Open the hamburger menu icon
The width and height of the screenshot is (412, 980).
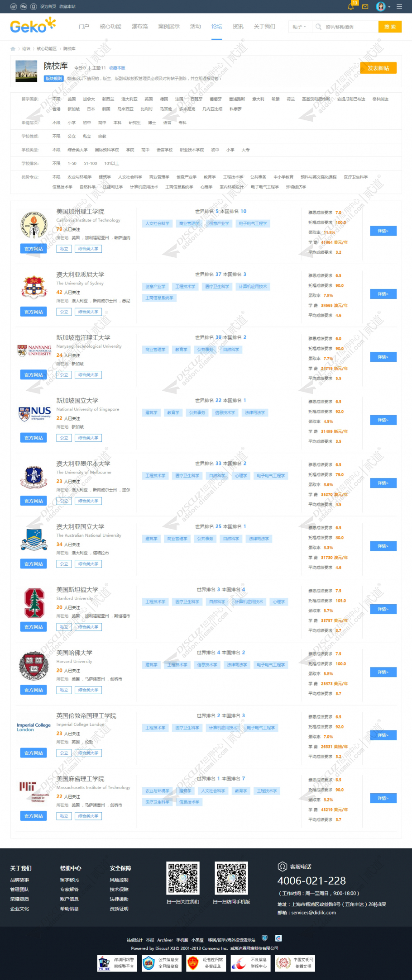(x=399, y=6)
